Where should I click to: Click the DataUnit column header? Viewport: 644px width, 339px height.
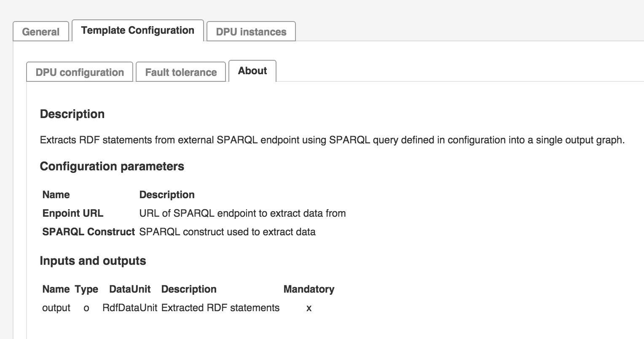point(130,289)
